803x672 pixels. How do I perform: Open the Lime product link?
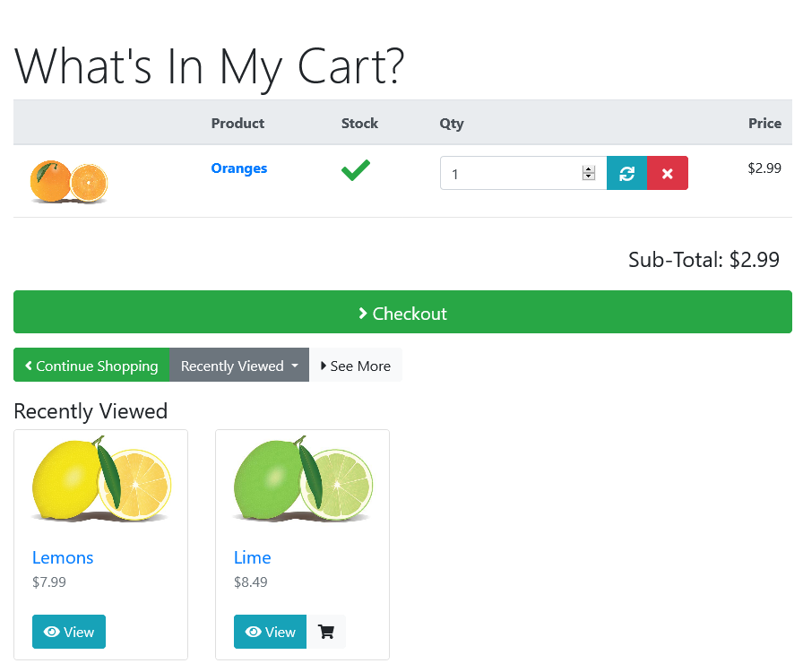[x=252, y=557]
